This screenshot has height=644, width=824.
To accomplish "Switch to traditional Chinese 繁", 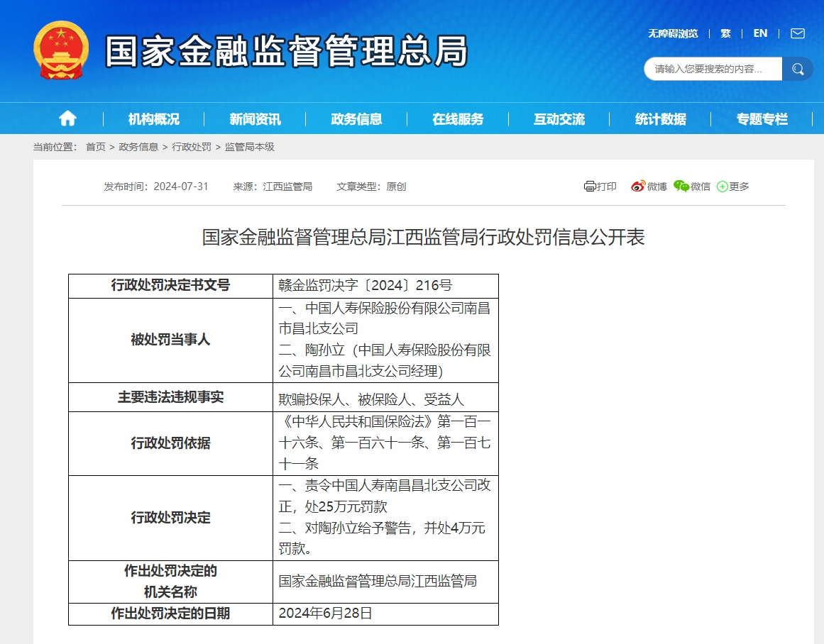I will click(x=726, y=33).
